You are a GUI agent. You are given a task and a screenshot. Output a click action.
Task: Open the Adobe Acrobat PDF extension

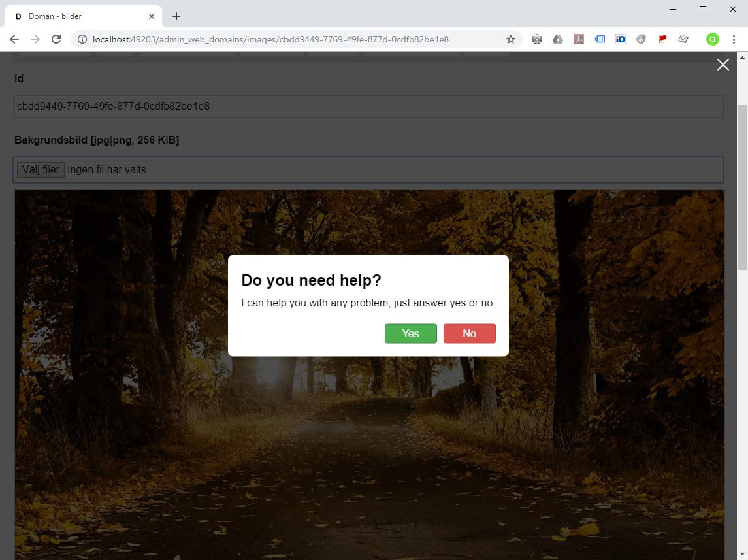579,39
